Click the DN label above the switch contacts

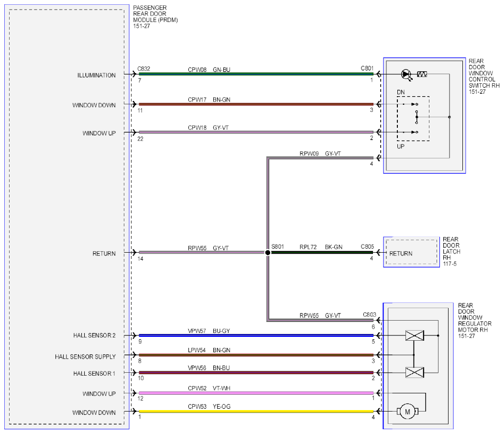click(401, 92)
